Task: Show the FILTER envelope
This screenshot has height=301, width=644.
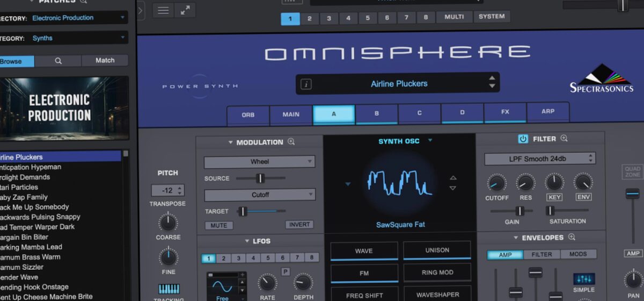Action: 542,254
